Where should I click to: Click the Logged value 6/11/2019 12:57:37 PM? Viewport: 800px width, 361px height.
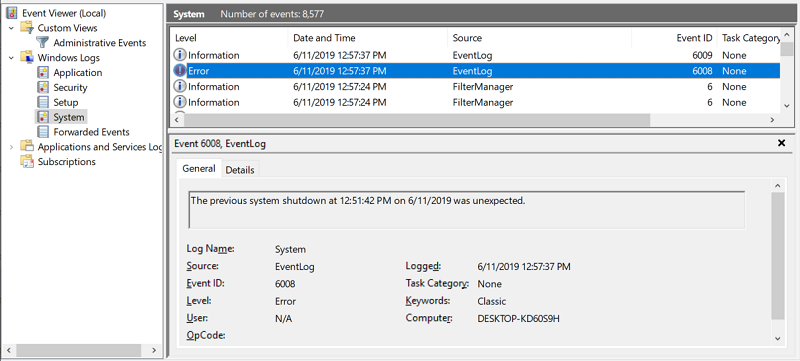pos(524,267)
